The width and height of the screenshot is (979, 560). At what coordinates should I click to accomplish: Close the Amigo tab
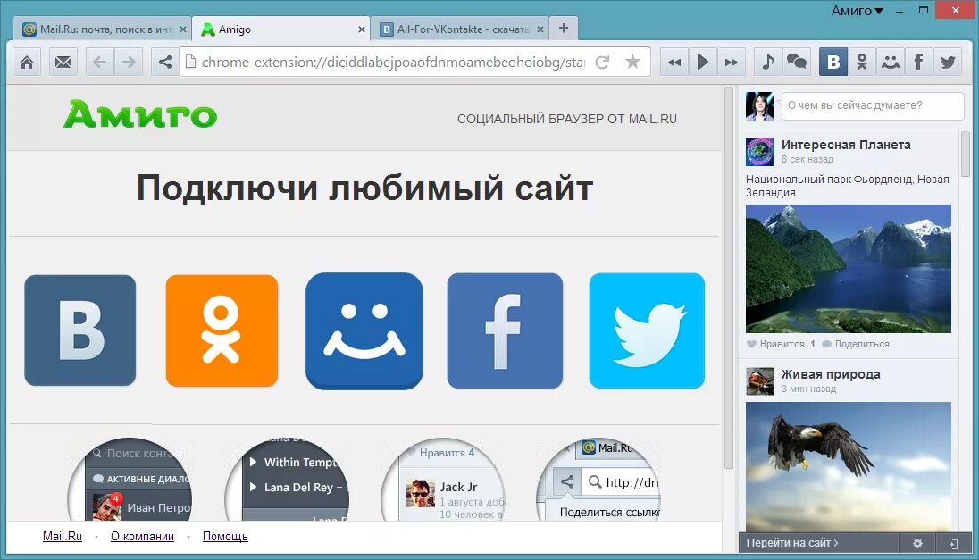click(x=362, y=29)
